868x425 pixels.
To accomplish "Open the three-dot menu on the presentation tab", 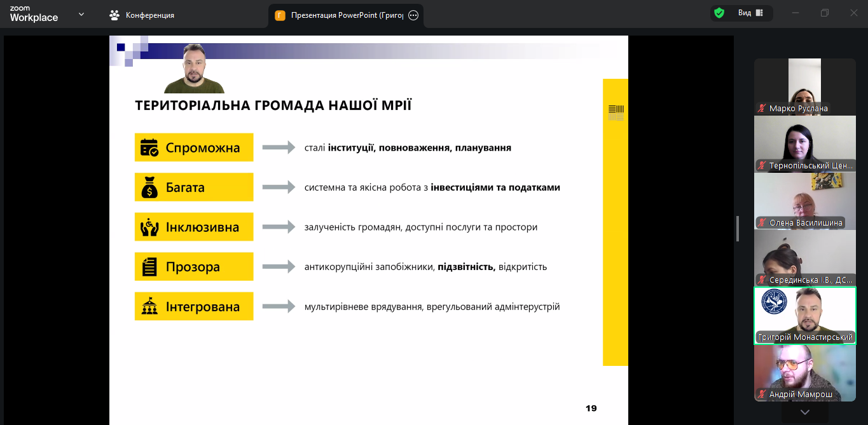I will [x=413, y=15].
